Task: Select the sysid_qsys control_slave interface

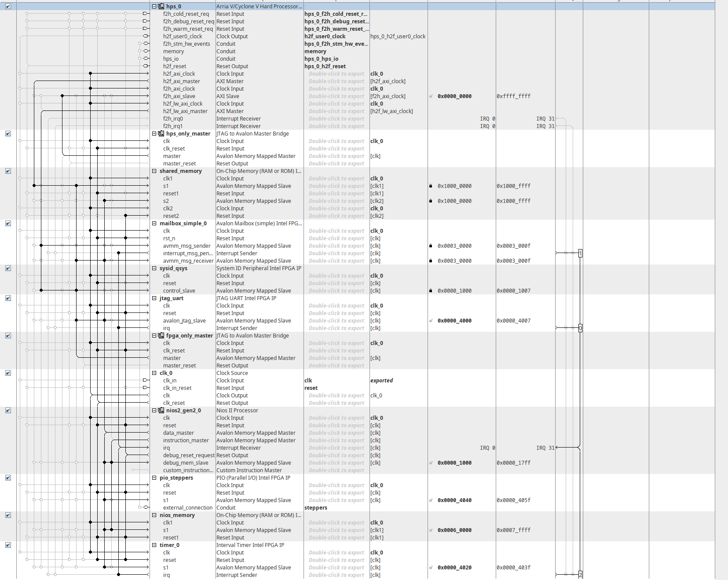Action: 179,291
